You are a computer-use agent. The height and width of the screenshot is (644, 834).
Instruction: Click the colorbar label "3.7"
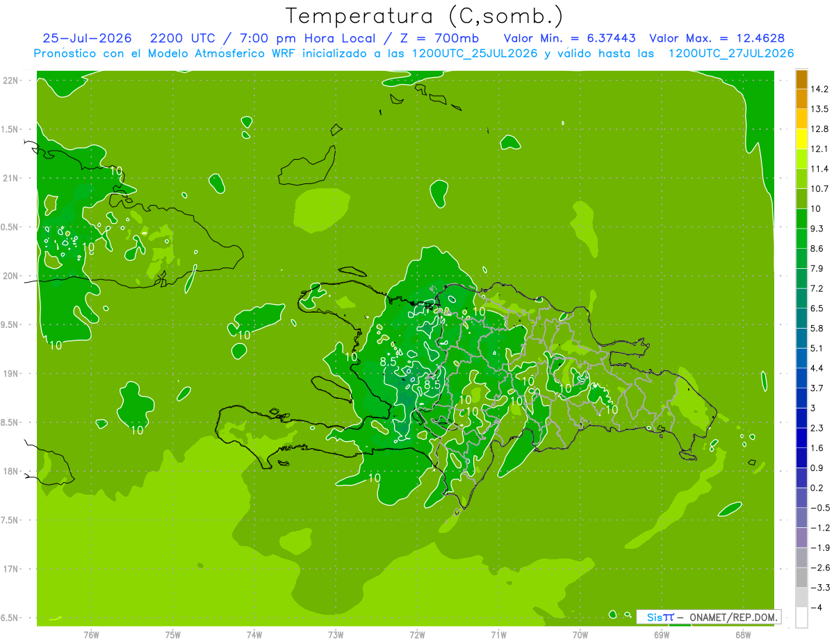tap(817, 388)
